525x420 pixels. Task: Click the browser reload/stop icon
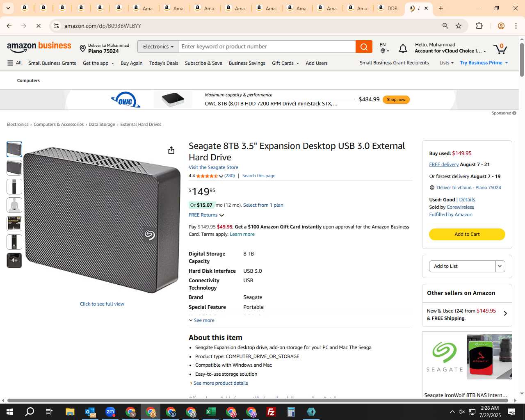point(38,26)
